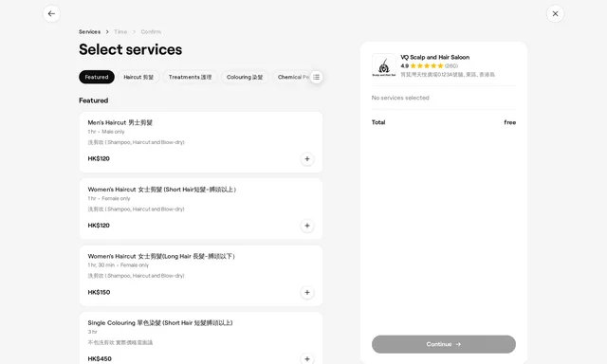Click the HK$450 price
The width and height of the screenshot is (607, 364).
(100, 359)
